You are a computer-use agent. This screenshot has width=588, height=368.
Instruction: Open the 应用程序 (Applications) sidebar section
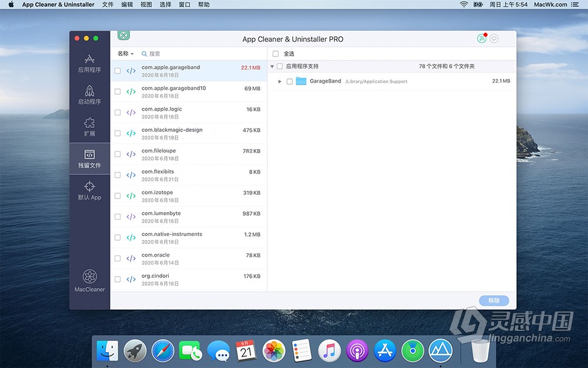(x=89, y=64)
